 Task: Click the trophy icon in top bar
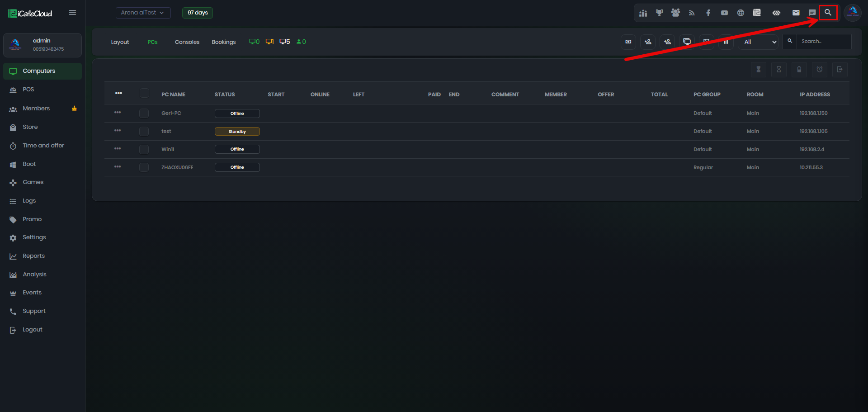point(659,13)
